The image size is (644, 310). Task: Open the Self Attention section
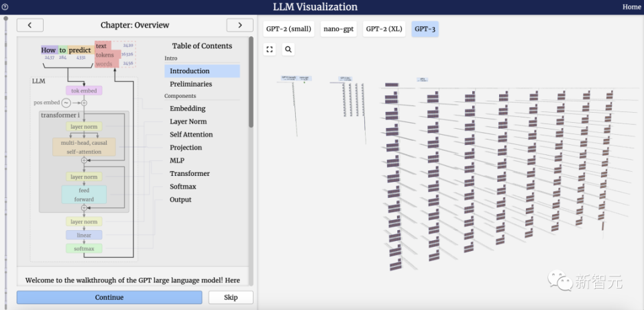[191, 134]
